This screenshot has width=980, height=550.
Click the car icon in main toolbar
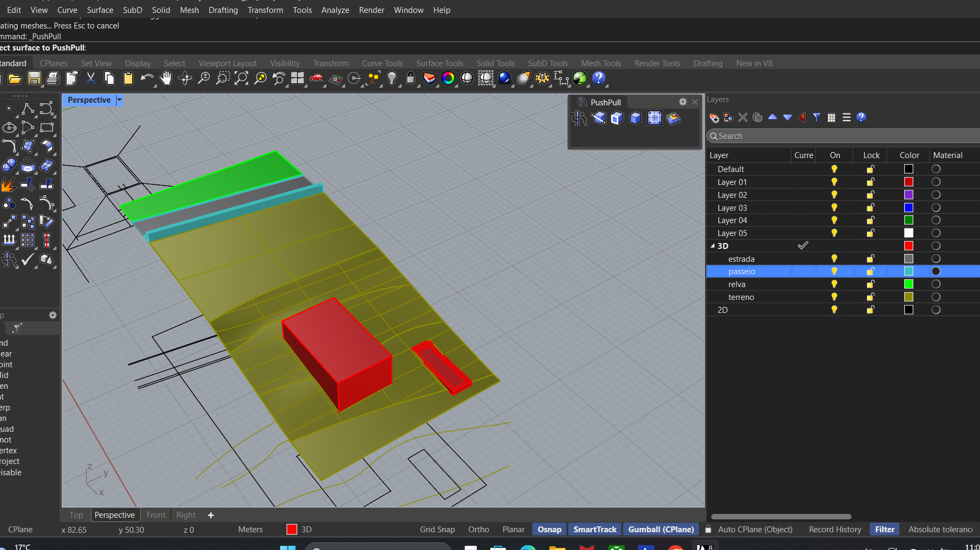pos(316,78)
